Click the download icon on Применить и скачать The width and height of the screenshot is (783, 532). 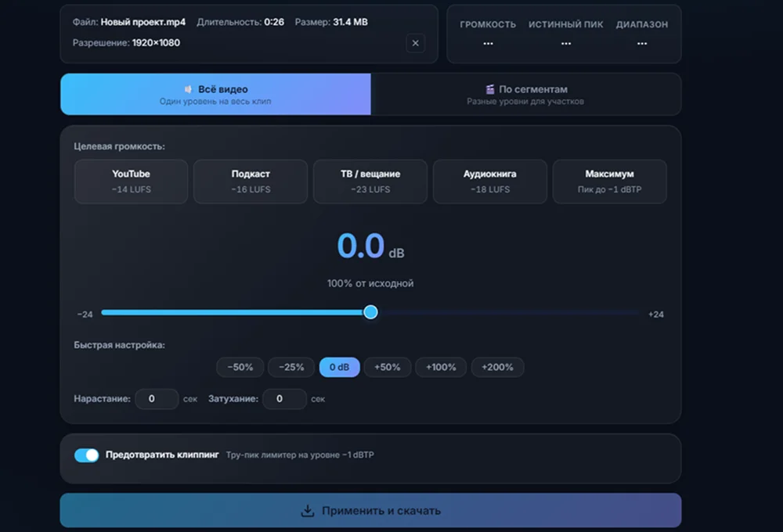(308, 511)
